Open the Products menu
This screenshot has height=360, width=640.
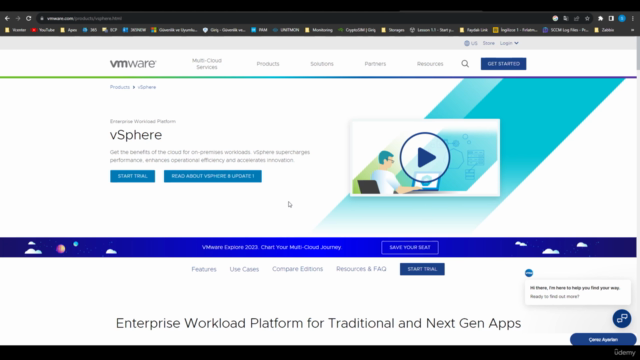[x=268, y=64]
